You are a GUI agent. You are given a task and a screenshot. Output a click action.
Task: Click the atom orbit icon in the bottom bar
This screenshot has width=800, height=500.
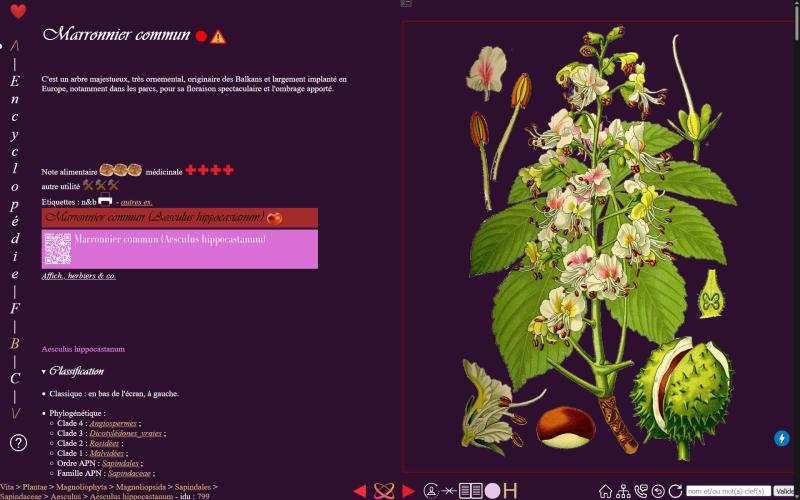384,491
